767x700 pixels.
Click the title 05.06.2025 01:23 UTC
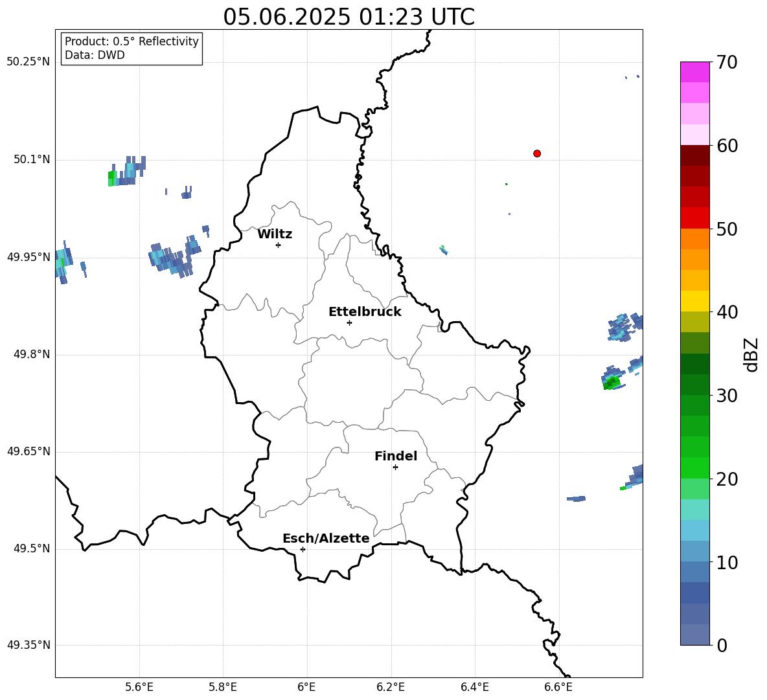tap(349, 17)
